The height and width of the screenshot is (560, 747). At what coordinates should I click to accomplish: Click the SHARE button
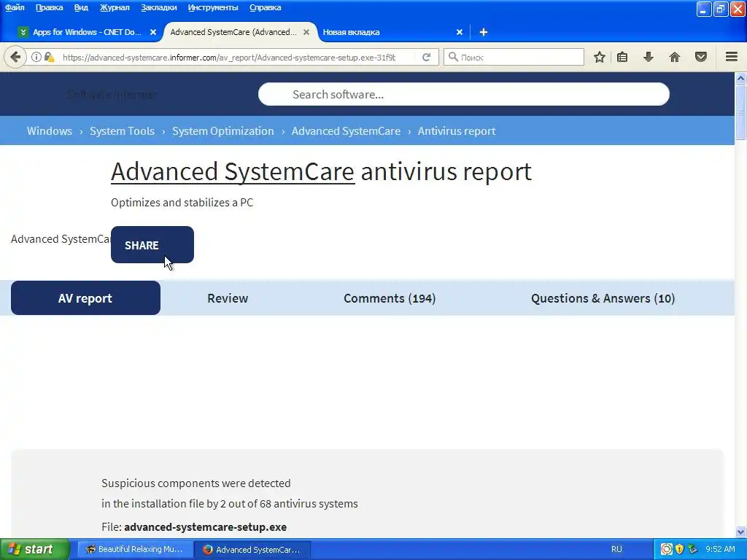pos(152,245)
